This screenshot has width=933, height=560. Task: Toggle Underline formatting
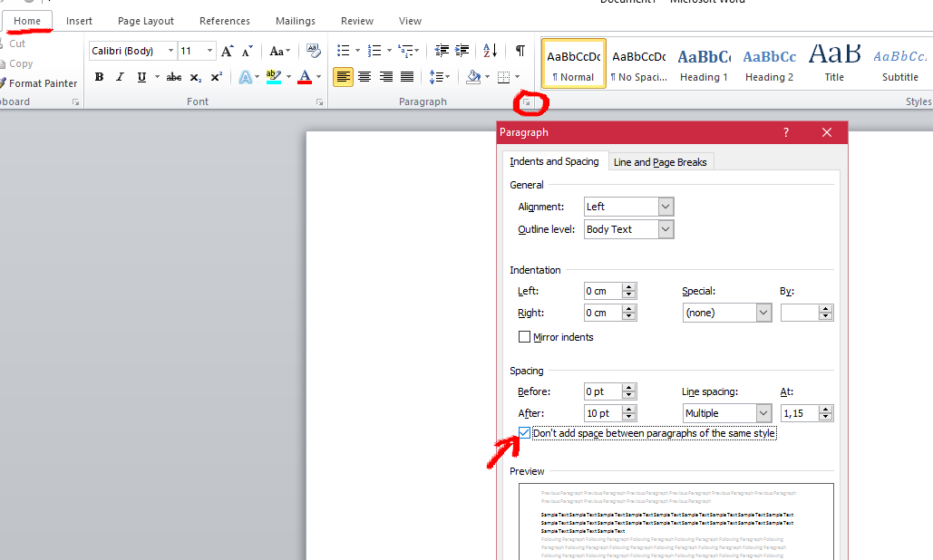[x=141, y=77]
